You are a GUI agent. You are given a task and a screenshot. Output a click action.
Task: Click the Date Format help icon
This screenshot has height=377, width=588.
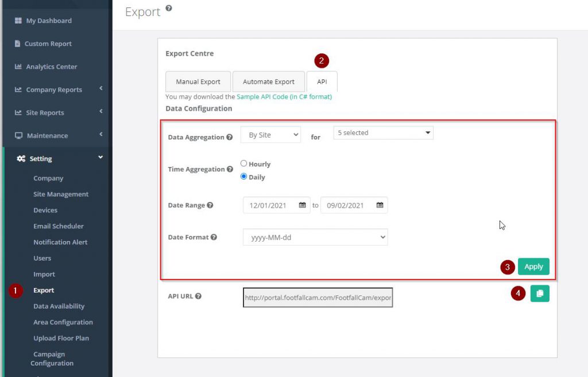[x=214, y=237]
